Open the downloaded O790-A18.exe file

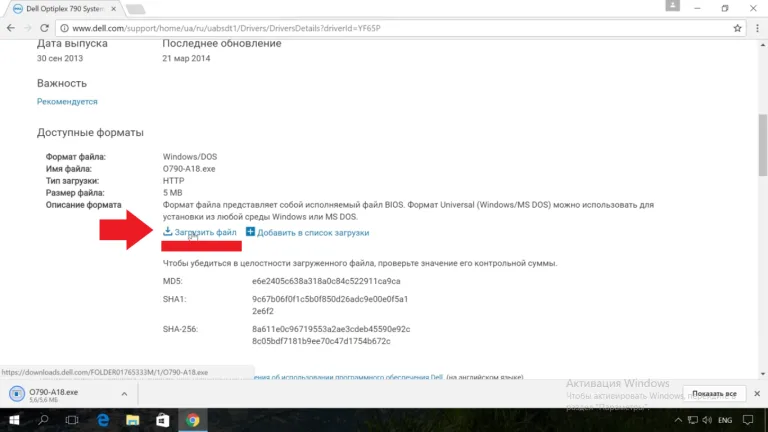54,394
